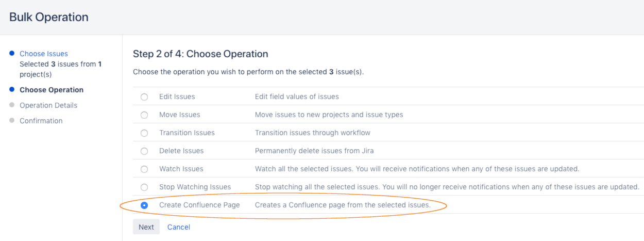Select the Stop Watching Issues radio button

point(144,187)
